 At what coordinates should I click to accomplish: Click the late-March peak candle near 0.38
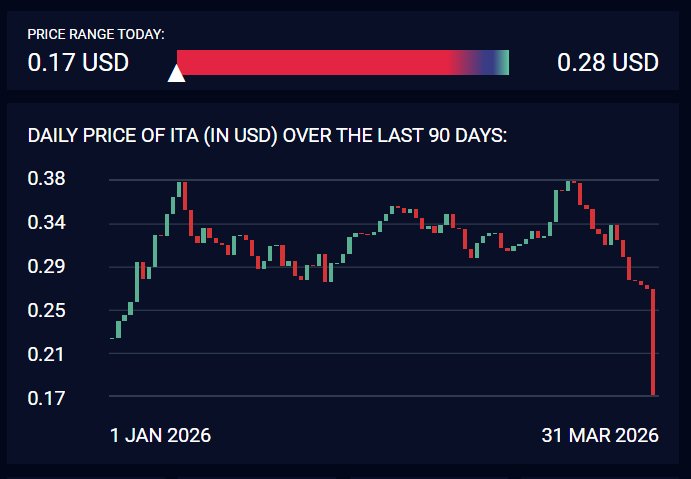coord(570,184)
